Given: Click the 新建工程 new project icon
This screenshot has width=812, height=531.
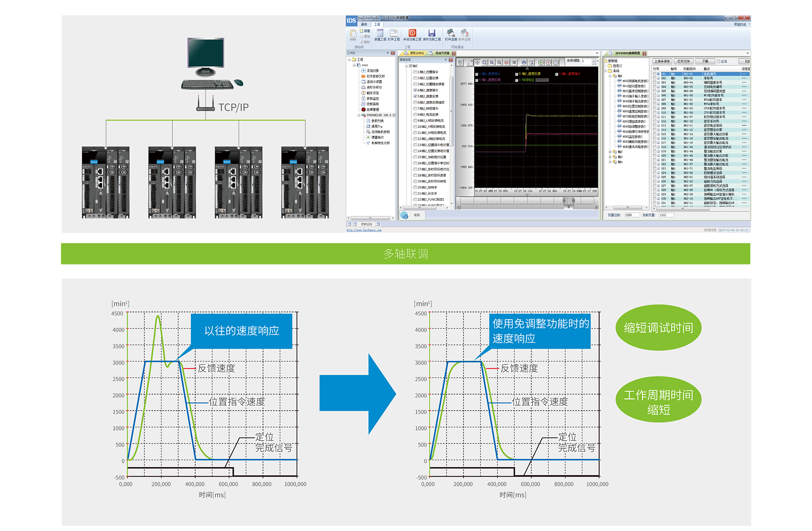Looking at the screenshot, I should [380, 33].
